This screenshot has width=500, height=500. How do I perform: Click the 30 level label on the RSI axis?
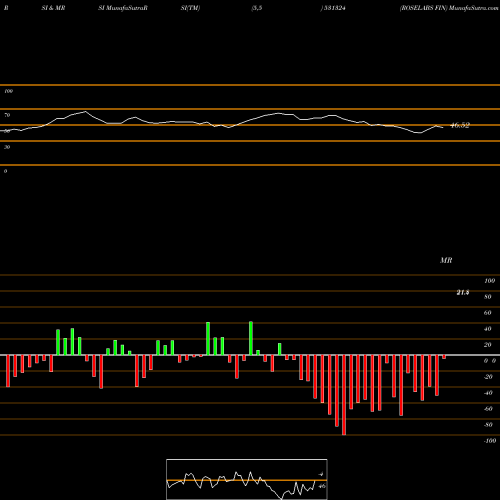[x=7, y=147]
